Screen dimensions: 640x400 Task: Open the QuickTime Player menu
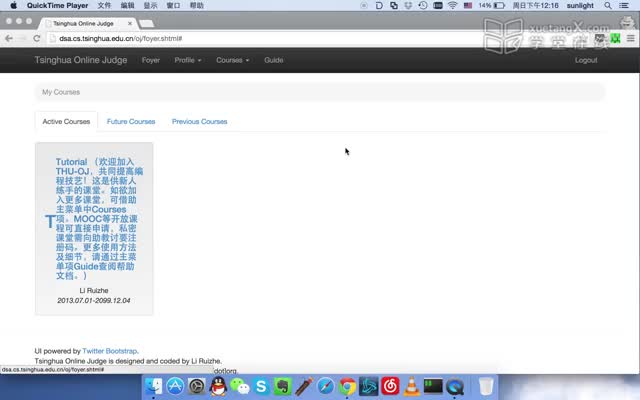click(58, 5)
